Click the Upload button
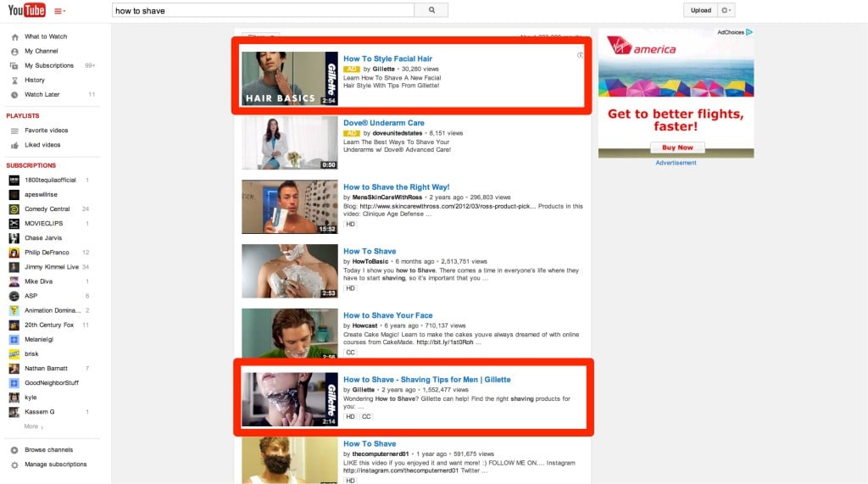Viewport: 868px width, 484px height. click(x=700, y=10)
